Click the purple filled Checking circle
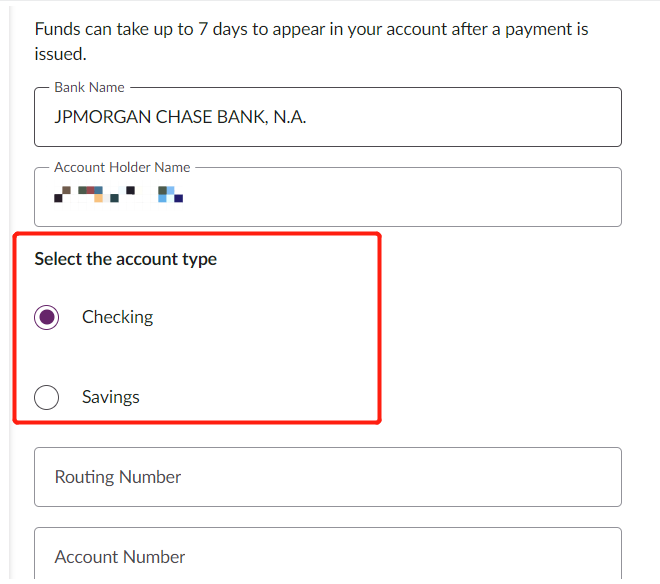The image size is (660, 584). (47, 318)
